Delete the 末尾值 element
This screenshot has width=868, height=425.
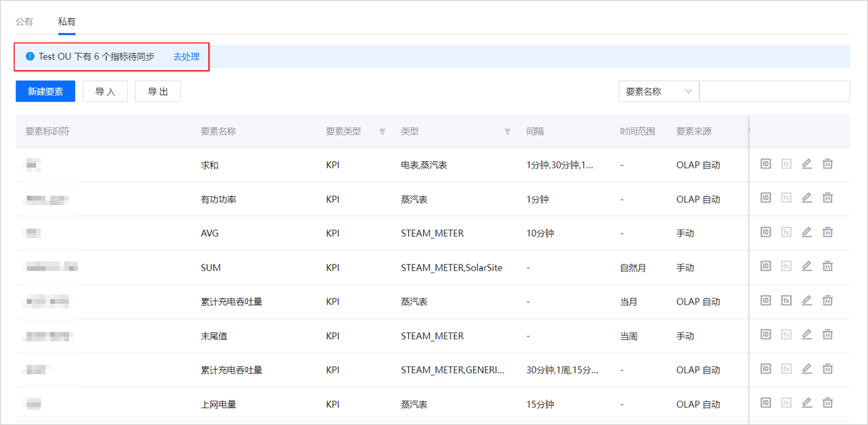pyautogui.click(x=827, y=335)
